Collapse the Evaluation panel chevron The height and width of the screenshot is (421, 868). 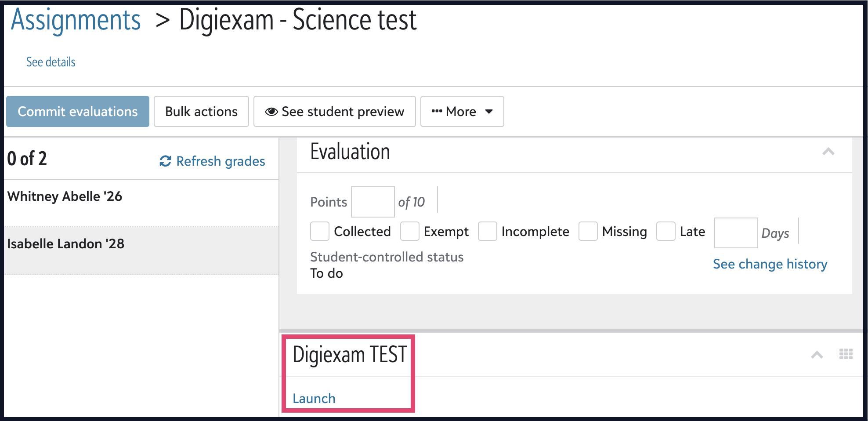pyautogui.click(x=828, y=152)
